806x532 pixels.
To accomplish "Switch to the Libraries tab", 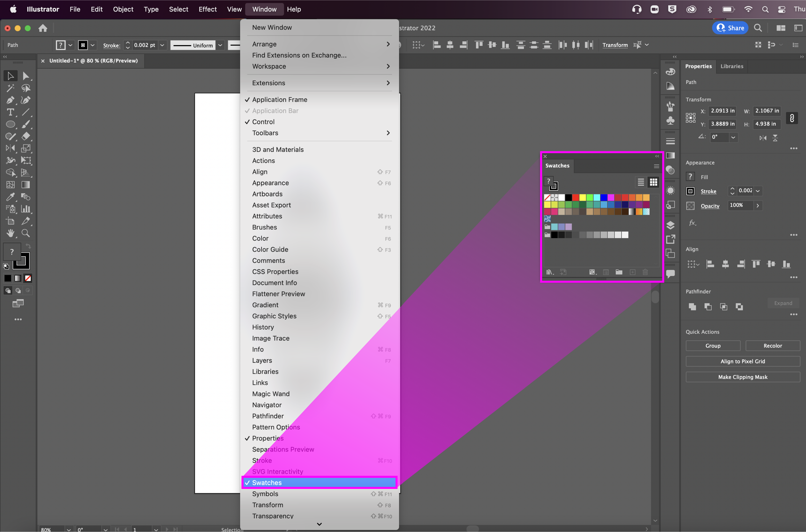I will click(731, 66).
